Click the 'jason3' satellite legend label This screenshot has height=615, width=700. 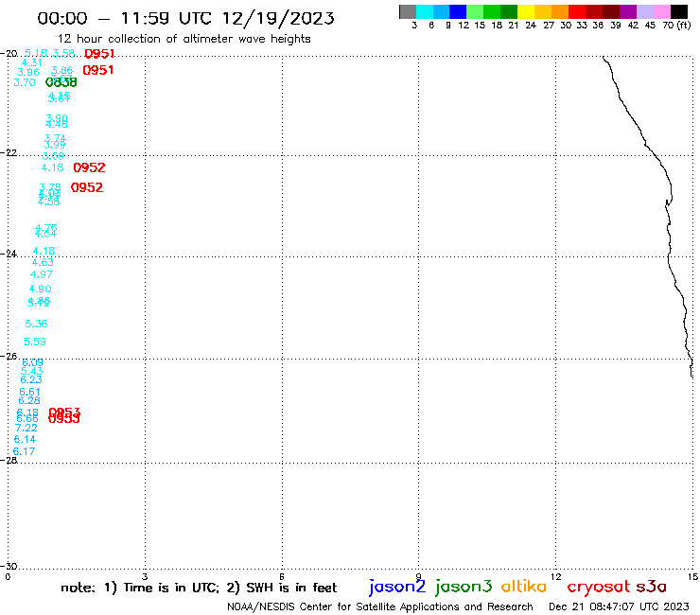(x=464, y=588)
